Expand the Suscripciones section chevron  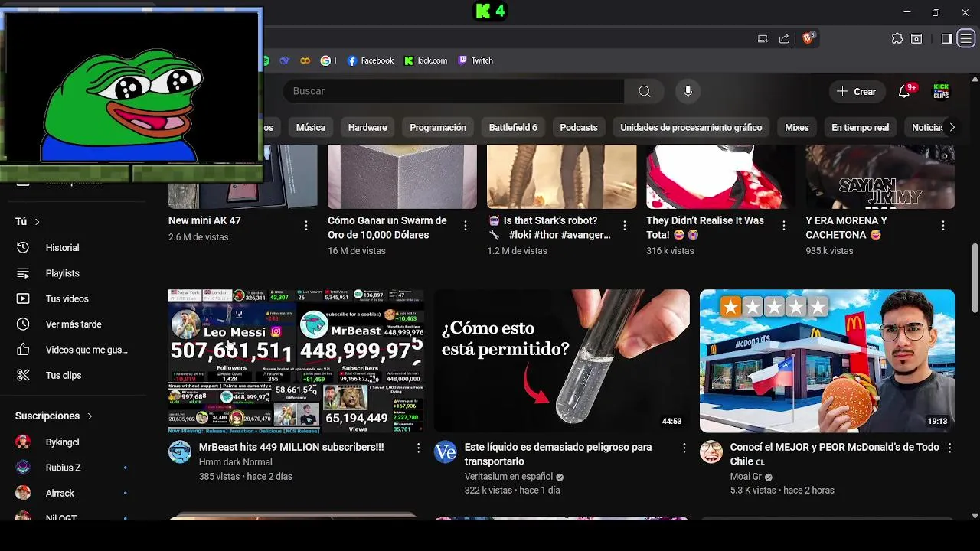click(x=90, y=416)
